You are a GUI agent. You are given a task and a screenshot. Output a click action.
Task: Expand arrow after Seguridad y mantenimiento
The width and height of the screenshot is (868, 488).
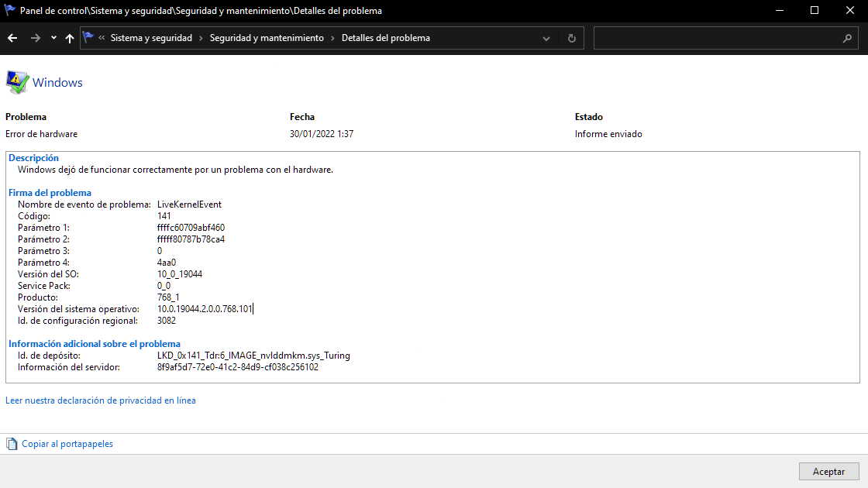click(332, 38)
